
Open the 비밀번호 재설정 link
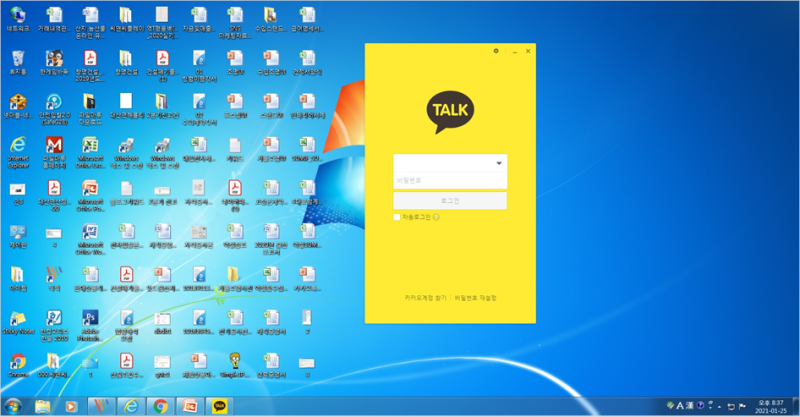pyautogui.click(x=476, y=298)
